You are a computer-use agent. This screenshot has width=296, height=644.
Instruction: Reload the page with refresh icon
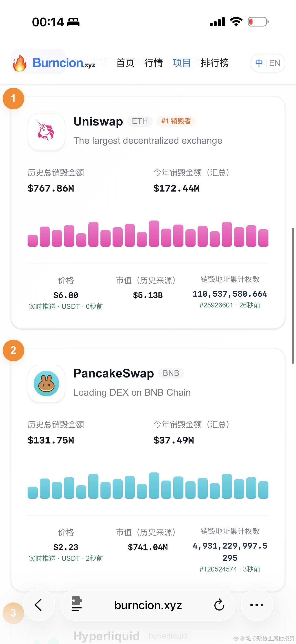tap(219, 605)
